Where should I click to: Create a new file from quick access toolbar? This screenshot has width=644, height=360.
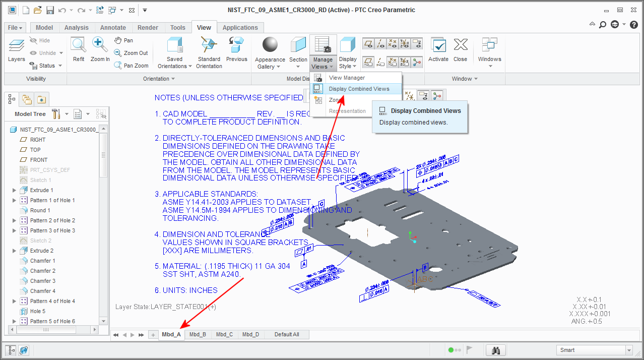pyautogui.click(x=26, y=10)
